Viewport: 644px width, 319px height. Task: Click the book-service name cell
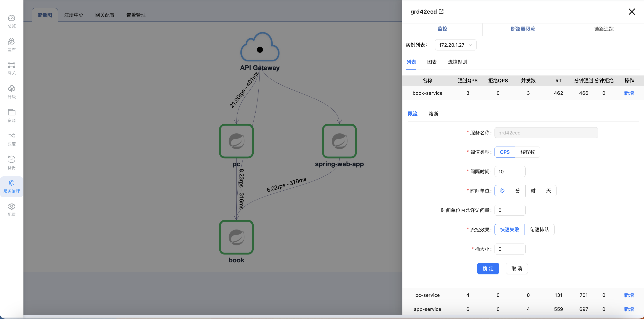point(427,93)
